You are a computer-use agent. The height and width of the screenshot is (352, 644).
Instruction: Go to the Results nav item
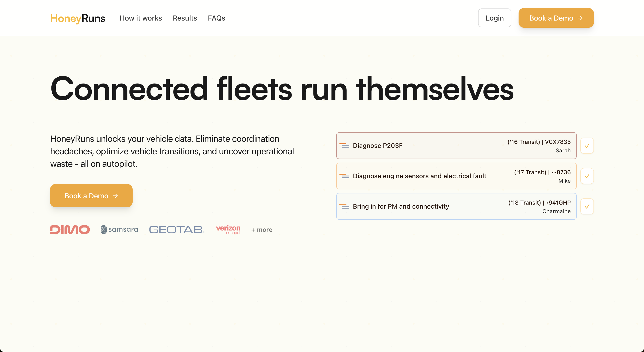tap(185, 18)
